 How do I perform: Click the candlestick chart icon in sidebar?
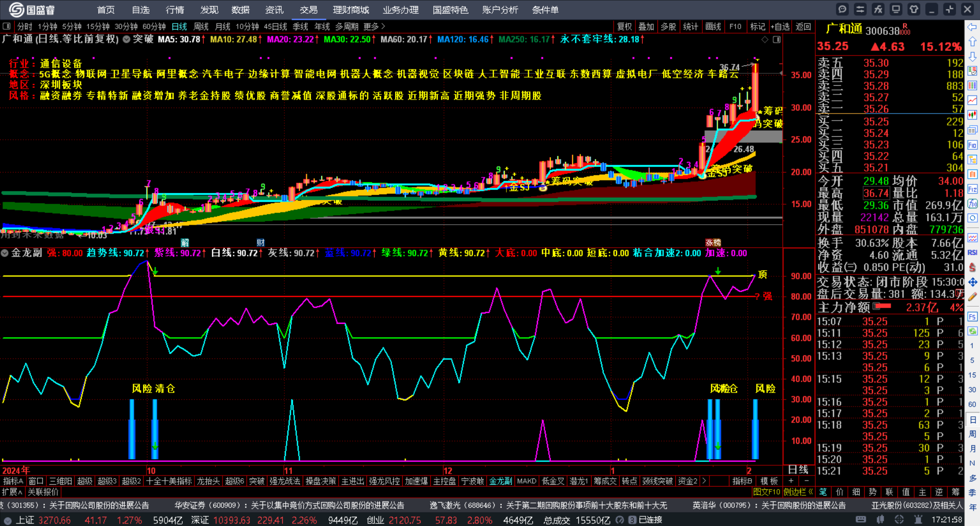[972, 115]
